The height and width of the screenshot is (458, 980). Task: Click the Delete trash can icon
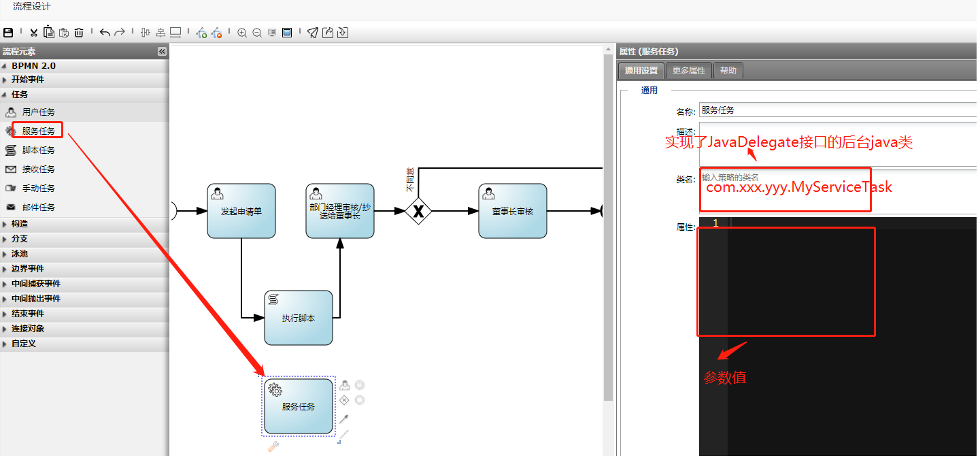tap(79, 32)
